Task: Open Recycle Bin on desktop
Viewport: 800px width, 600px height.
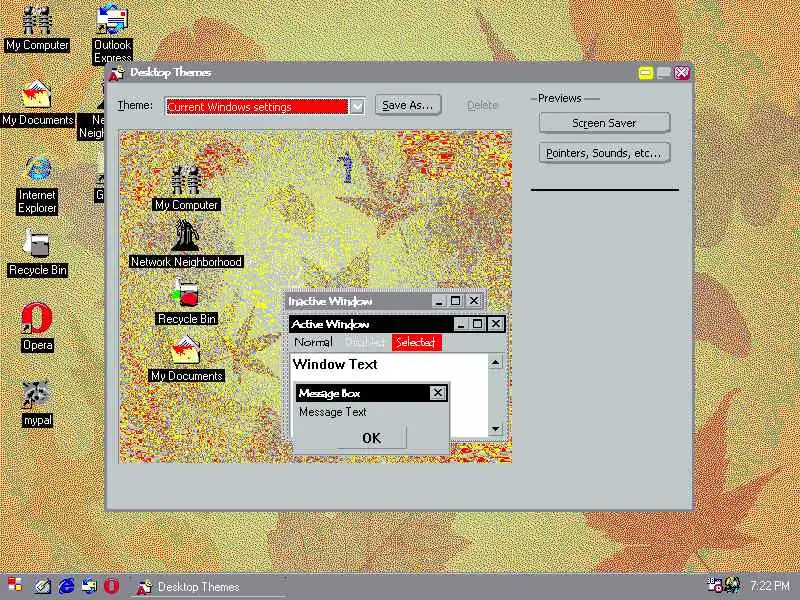Action: 37,253
